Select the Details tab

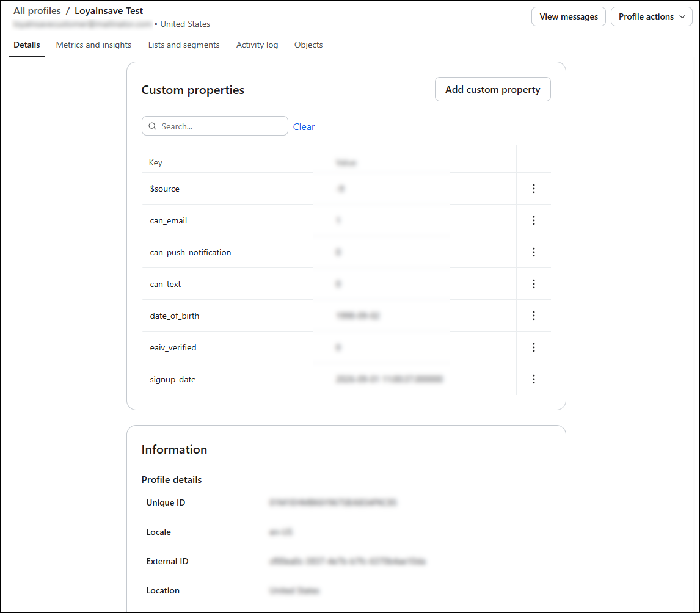27,45
